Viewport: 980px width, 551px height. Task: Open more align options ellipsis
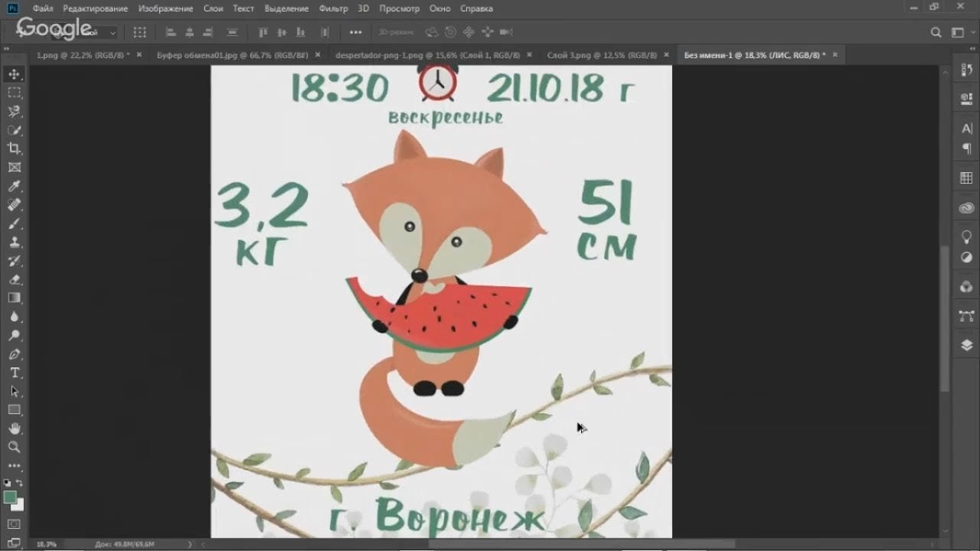click(355, 32)
